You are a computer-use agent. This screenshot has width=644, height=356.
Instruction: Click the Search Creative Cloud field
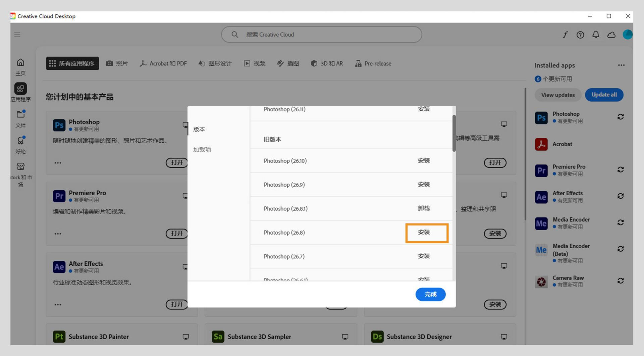pos(321,35)
